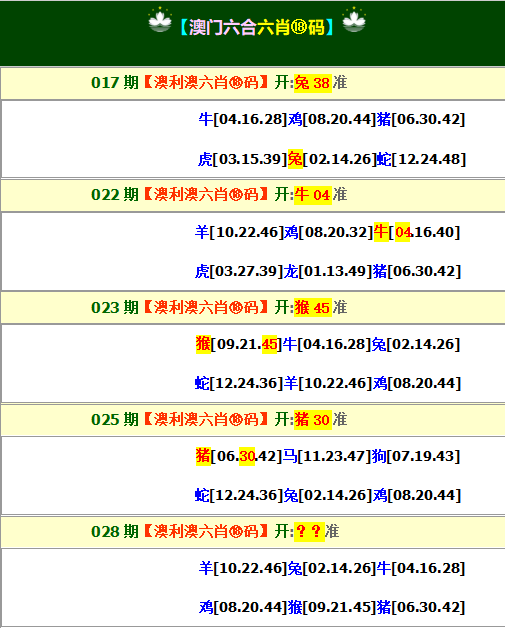
Task: Select 蛇[12.24.36] in period 025
Action: pyautogui.click(x=239, y=495)
